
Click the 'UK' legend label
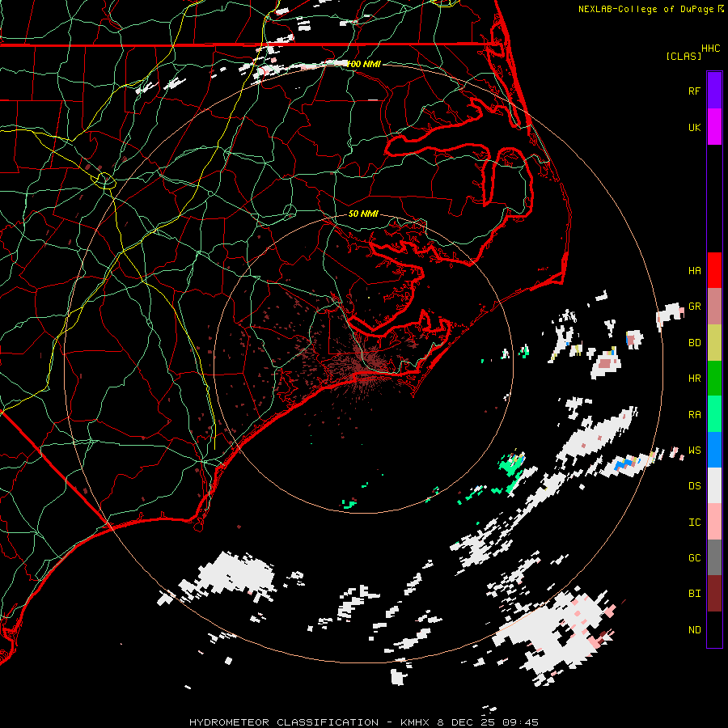pos(694,127)
